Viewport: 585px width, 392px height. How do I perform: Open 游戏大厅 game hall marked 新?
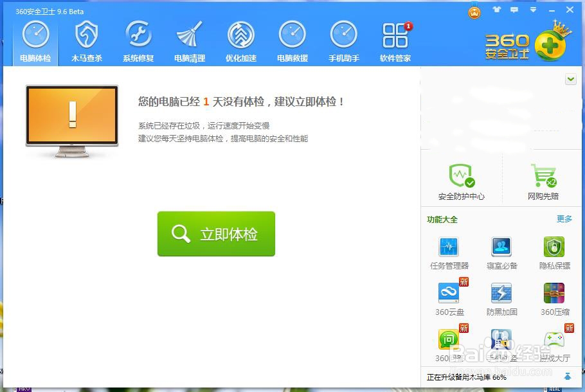pyautogui.click(x=553, y=345)
